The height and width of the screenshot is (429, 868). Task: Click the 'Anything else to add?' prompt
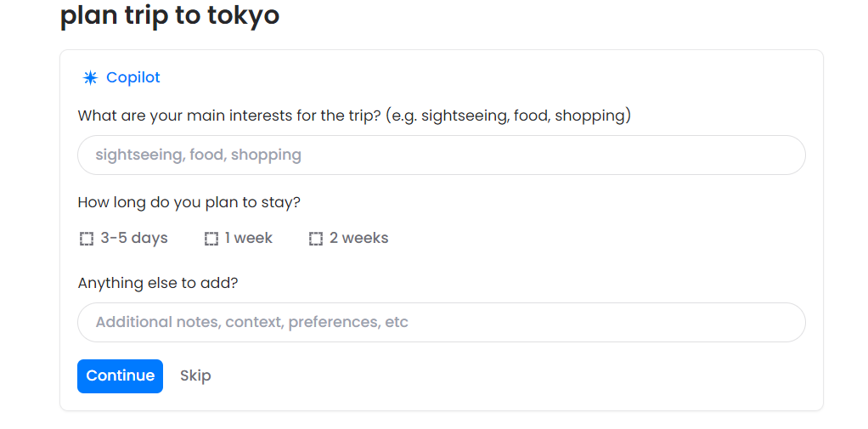pyautogui.click(x=158, y=283)
